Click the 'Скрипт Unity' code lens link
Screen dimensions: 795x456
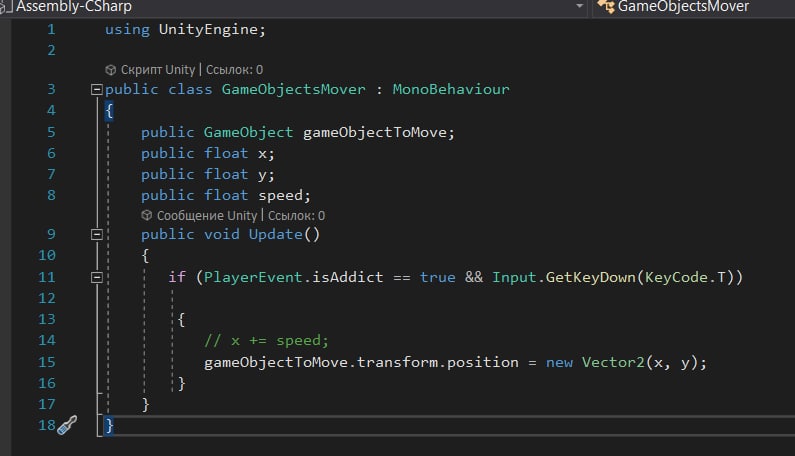(158, 70)
